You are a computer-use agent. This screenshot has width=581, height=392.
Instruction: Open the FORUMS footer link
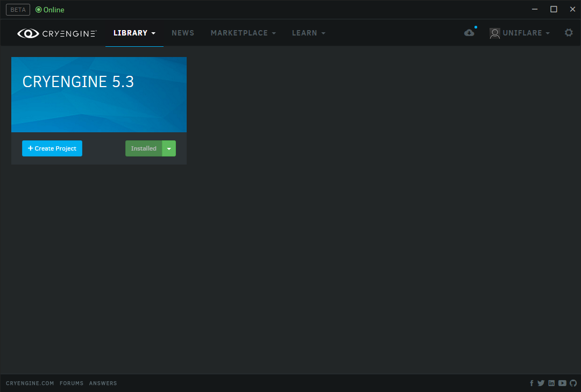pos(72,383)
